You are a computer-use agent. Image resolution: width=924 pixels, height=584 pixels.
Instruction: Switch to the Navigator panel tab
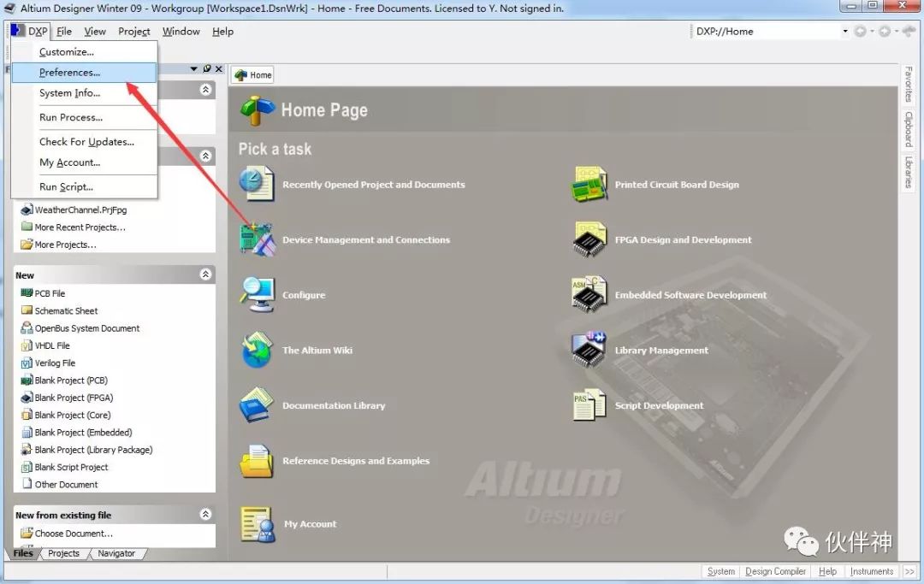click(116, 553)
